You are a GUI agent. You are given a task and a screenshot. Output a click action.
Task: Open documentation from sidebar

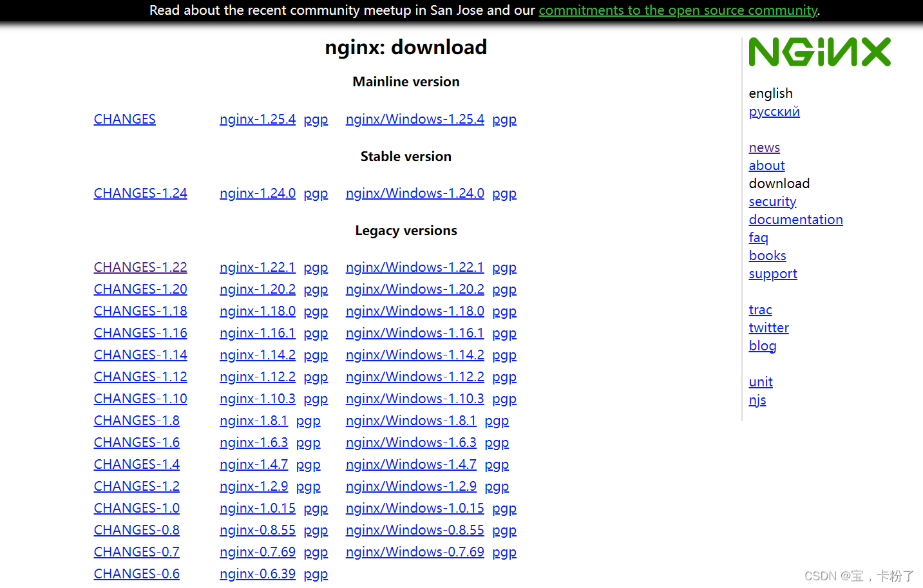[796, 220]
